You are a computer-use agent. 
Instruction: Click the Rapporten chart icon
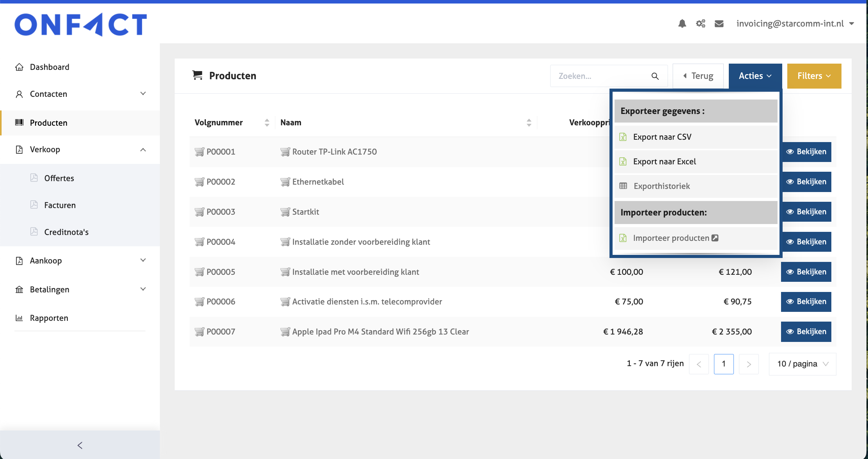19,318
